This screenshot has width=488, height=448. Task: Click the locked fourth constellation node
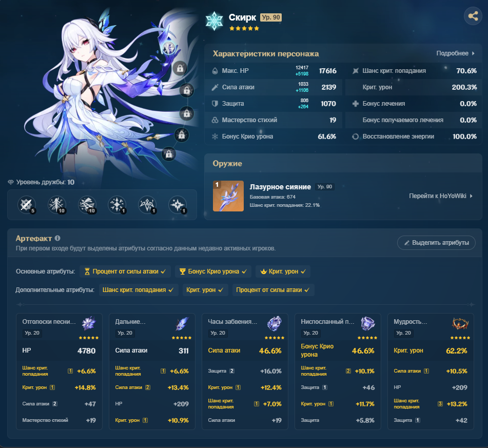pos(187,113)
